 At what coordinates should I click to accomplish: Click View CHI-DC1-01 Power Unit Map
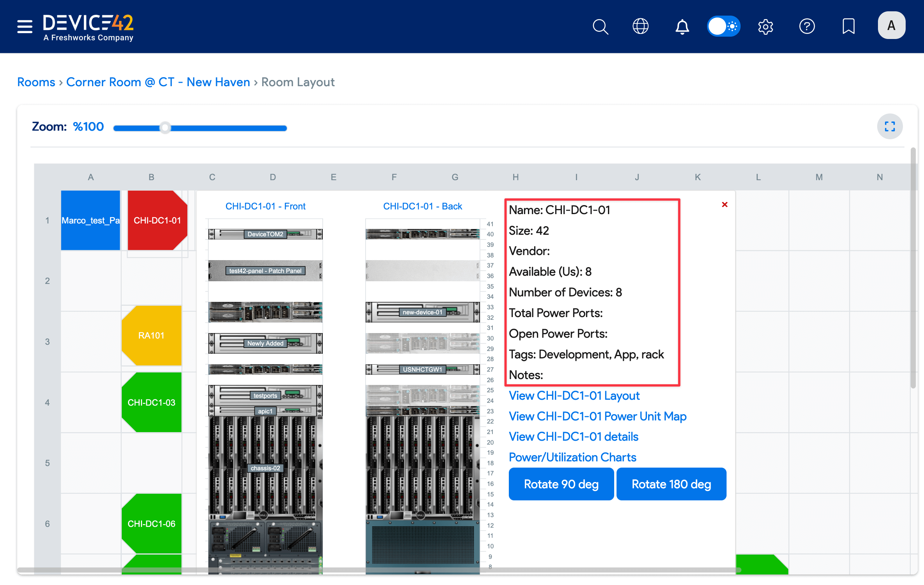point(597,416)
